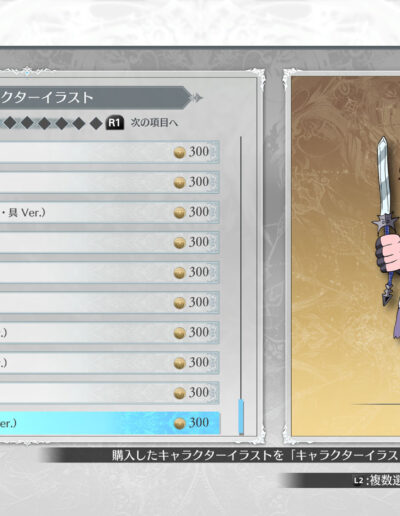400x516 pixels.
Task: Select the fourth 300-coin list entry
Action: click(110, 242)
